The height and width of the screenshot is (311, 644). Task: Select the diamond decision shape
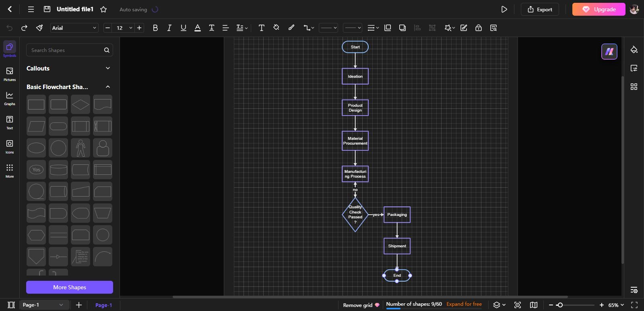(x=80, y=104)
